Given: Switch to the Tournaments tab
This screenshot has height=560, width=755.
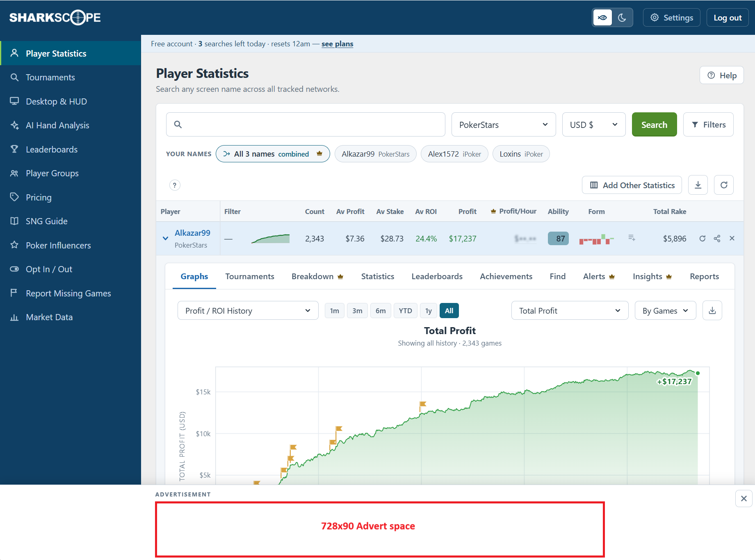Looking at the screenshot, I should pos(250,276).
